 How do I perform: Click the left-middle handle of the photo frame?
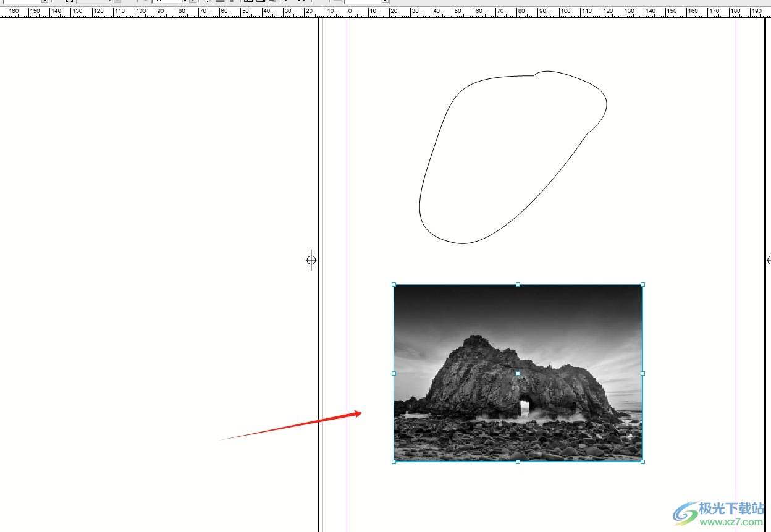(394, 373)
